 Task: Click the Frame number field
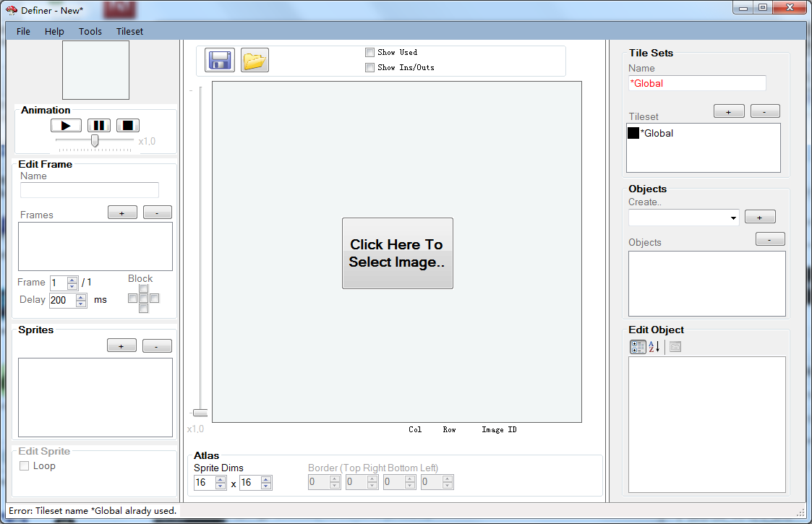(59, 283)
